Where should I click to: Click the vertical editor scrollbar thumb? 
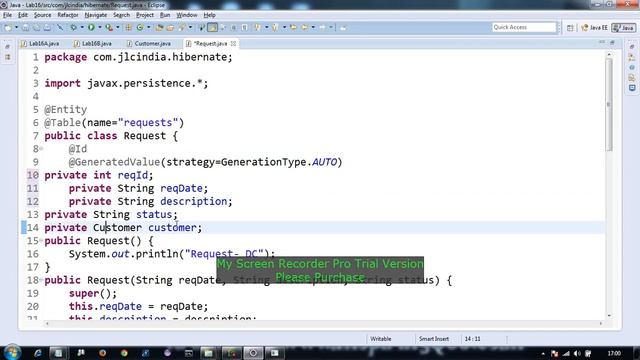pos(609,104)
